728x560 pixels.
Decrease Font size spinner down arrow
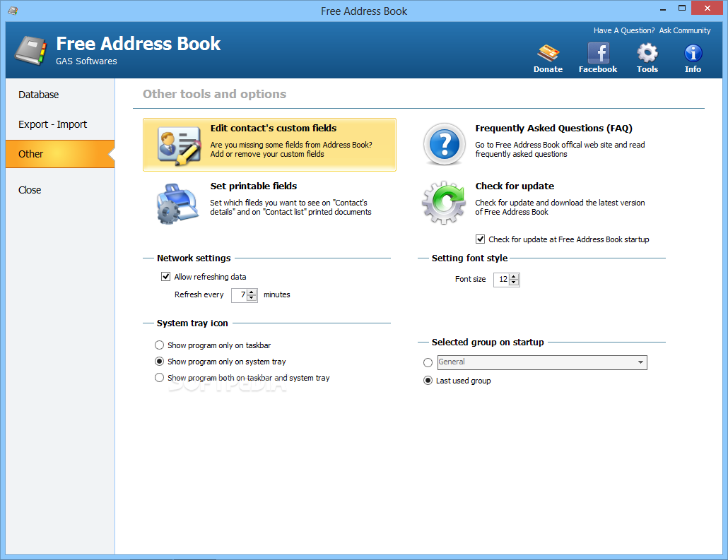514,282
